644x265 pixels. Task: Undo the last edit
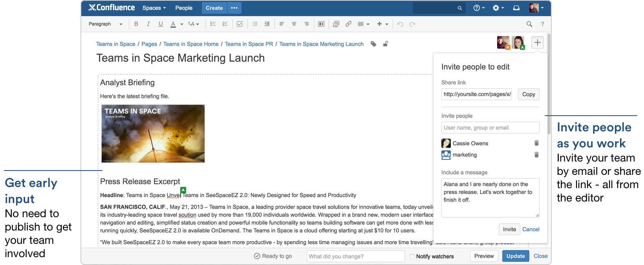[x=400, y=24]
